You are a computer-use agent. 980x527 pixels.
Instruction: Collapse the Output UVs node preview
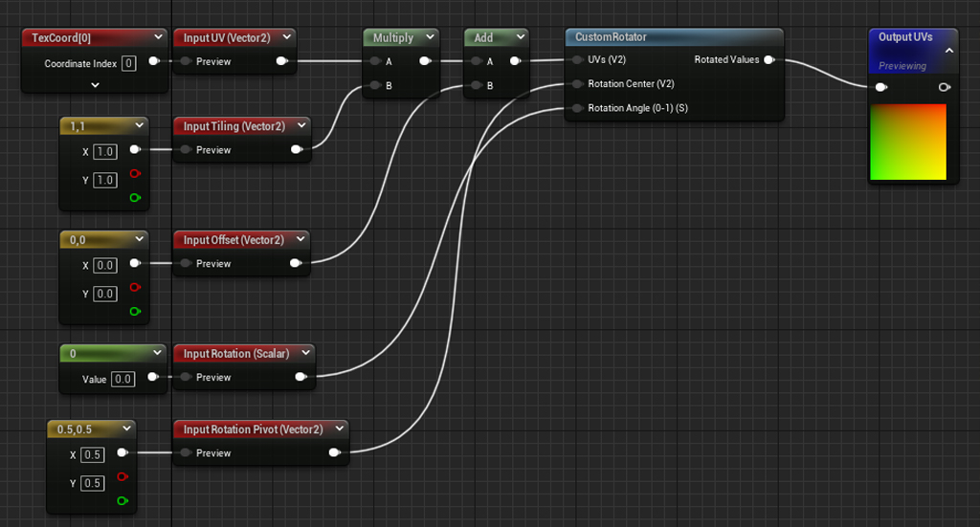pos(948,51)
